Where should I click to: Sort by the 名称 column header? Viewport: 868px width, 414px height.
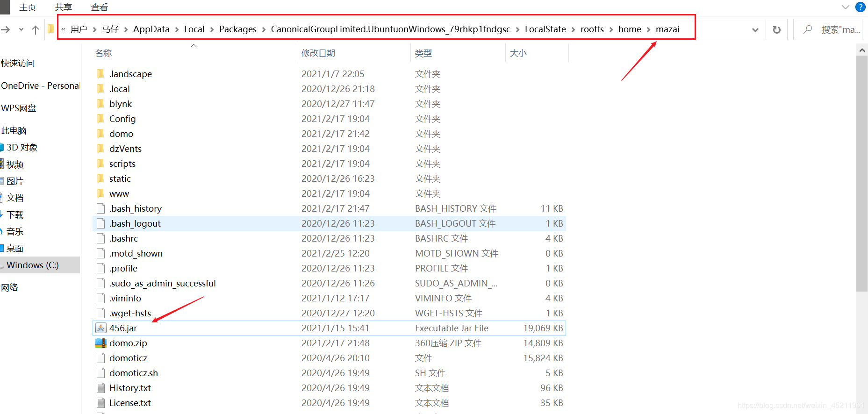point(103,53)
